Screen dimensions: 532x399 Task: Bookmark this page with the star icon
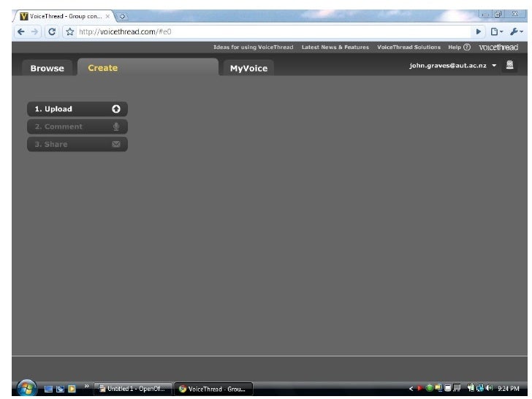point(70,31)
